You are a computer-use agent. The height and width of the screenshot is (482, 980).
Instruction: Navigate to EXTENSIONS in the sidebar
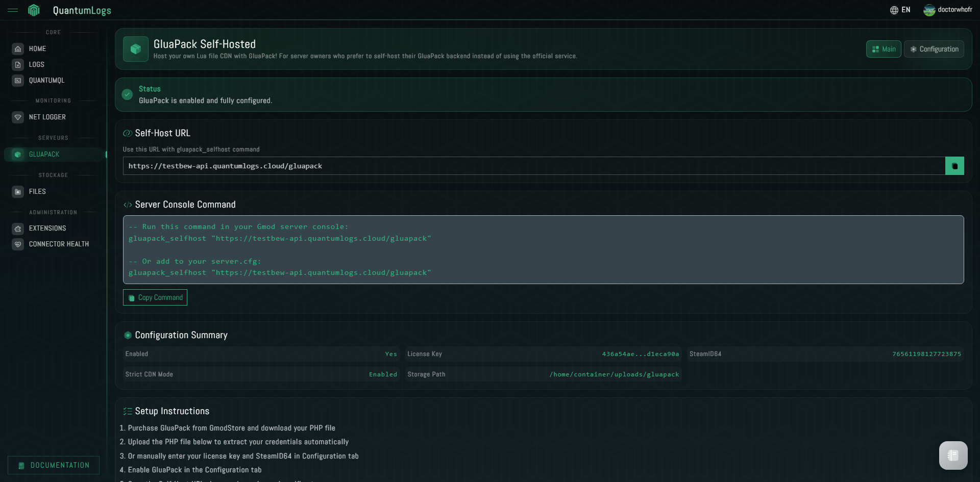click(47, 229)
